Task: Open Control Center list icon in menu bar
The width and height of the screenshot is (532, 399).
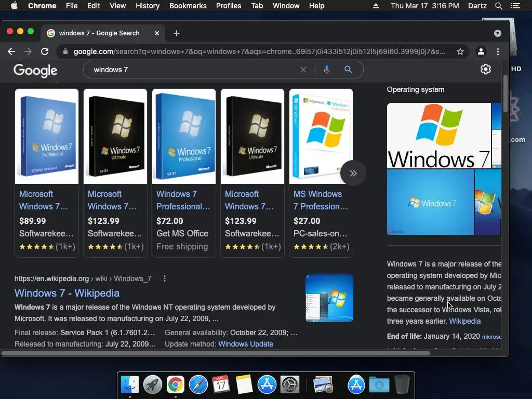Action: tap(515, 6)
